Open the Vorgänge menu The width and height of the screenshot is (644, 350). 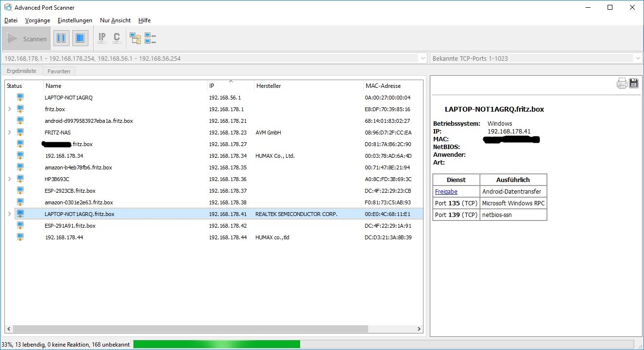click(37, 20)
